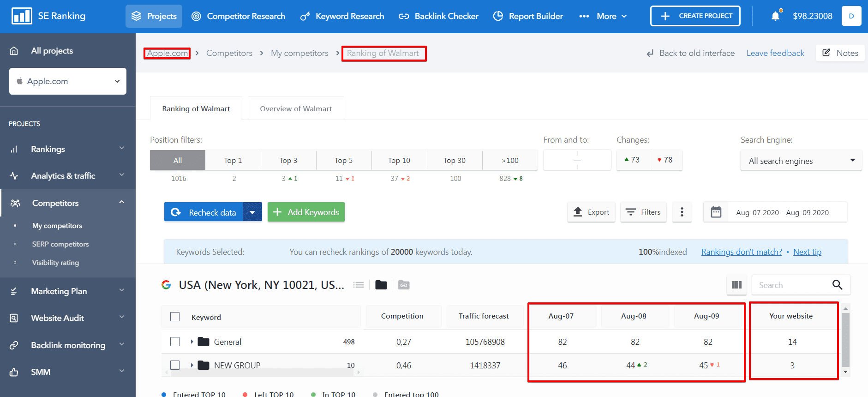Click the gray linked folder icon
The width and height of the screenshot is (868, 397).
click(x=404, y=285)
